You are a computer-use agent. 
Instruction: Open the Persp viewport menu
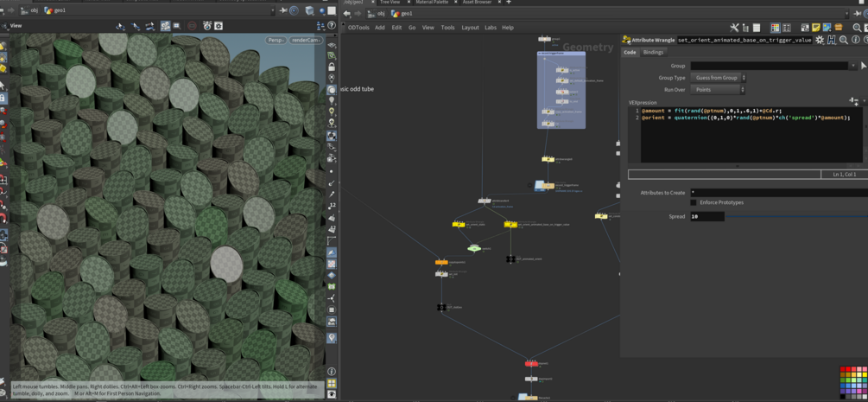[x=276, y=40]
